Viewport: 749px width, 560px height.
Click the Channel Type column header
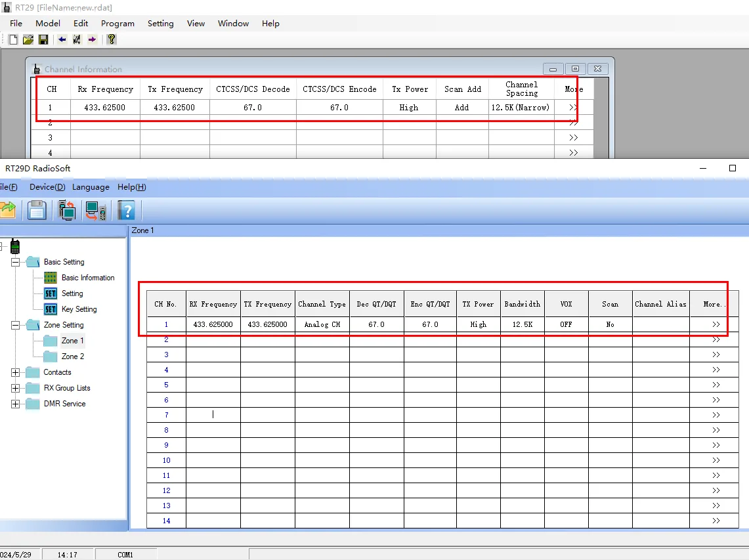pyautogui.click(x=322, y=304)
